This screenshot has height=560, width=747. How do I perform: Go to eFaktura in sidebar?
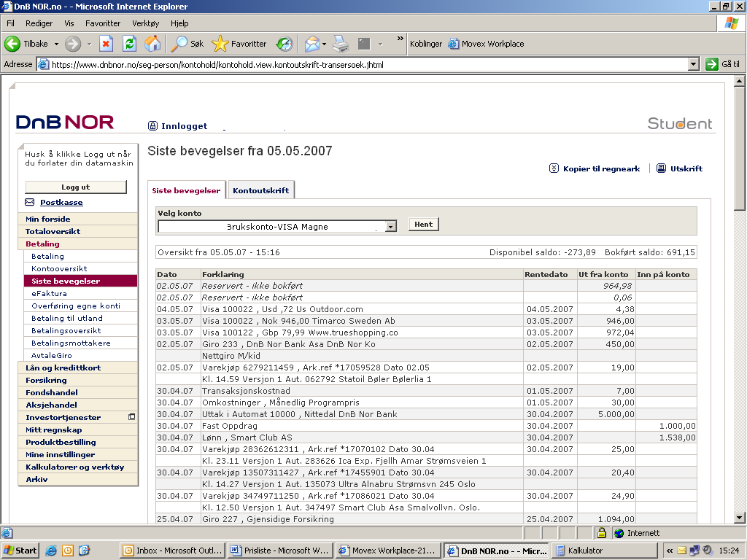49,293
